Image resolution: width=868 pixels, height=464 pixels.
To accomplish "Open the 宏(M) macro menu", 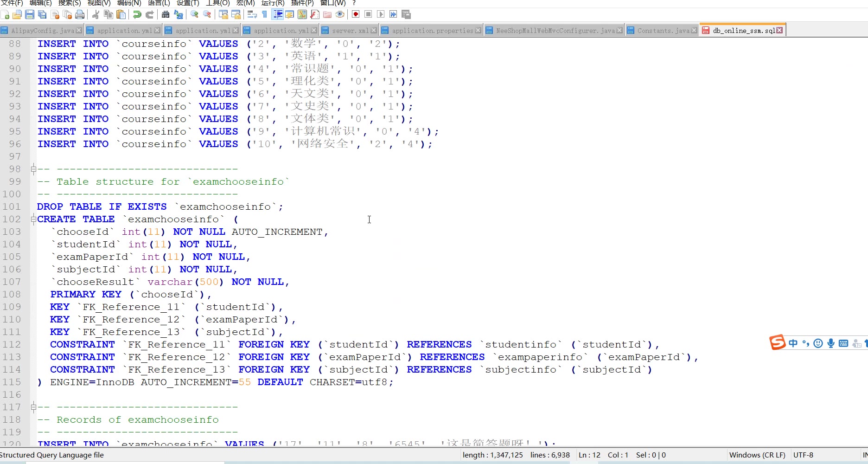I will (x=245, y=3).
